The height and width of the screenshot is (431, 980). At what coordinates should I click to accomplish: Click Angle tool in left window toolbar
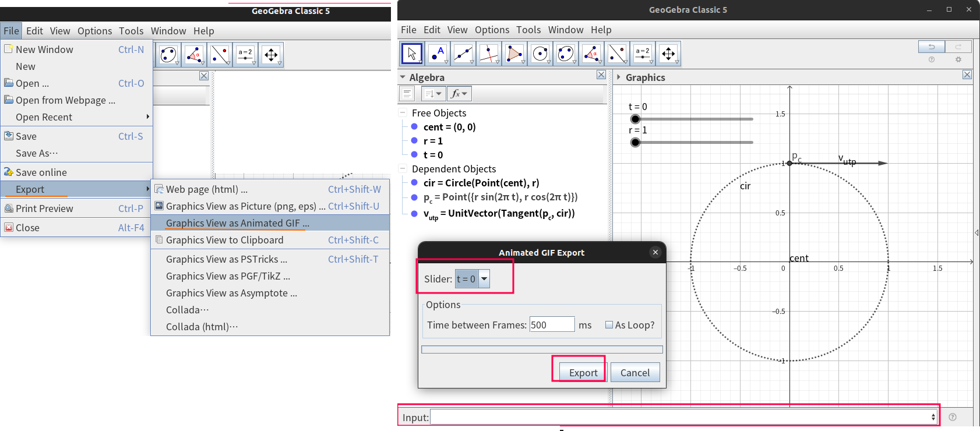click(x=194, y=55)
